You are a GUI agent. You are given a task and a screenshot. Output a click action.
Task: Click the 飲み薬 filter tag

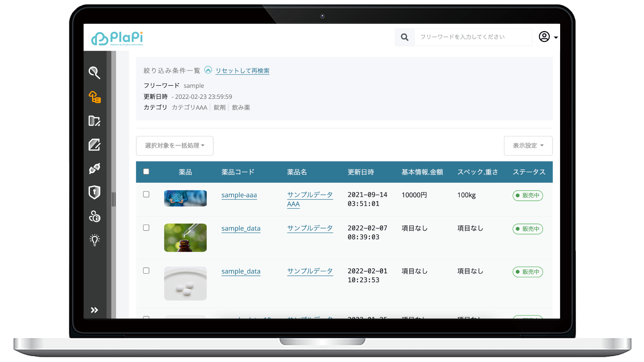(241, 108)
